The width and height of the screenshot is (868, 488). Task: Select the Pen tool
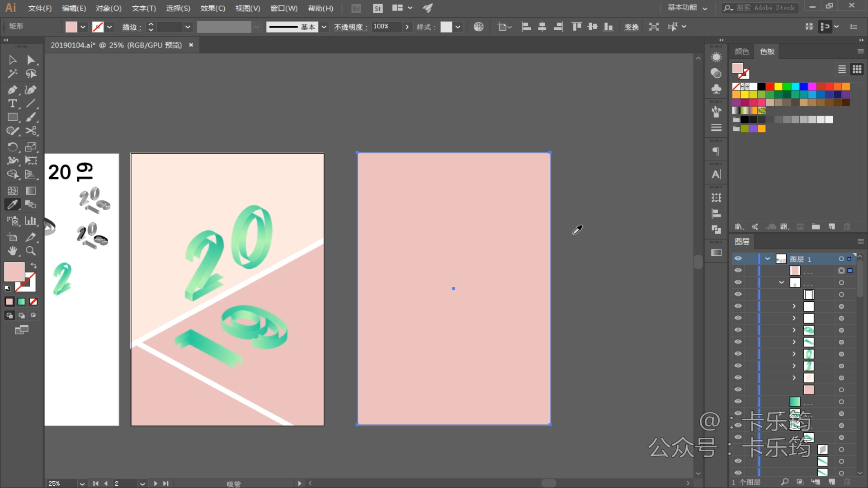click(13, 90)
